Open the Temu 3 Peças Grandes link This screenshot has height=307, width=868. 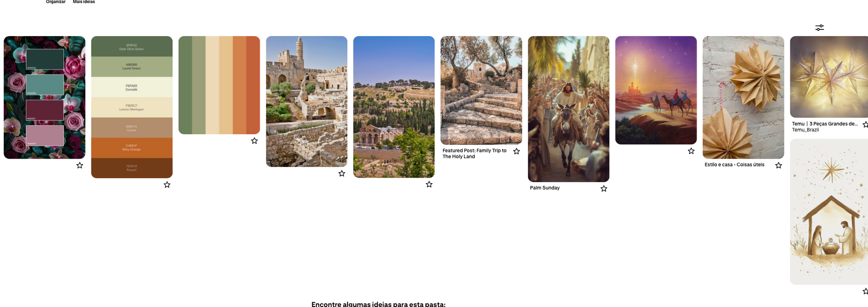click(825, 123)
